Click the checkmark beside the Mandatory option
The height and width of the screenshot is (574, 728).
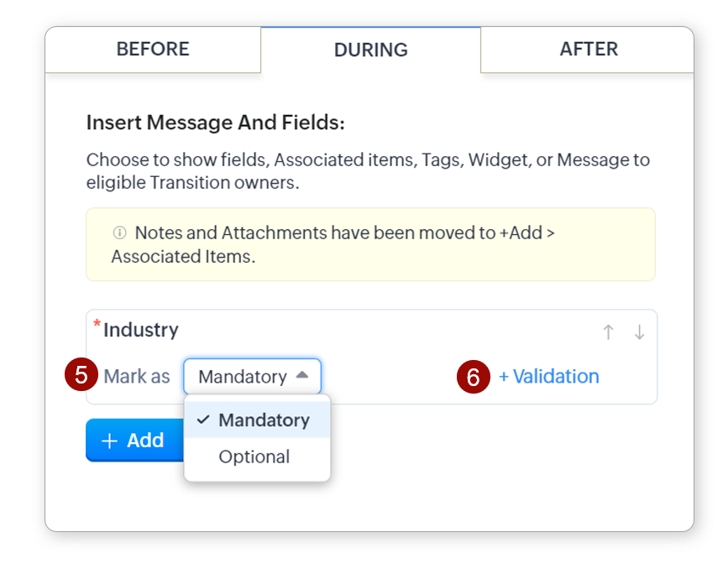click(203, 420)
